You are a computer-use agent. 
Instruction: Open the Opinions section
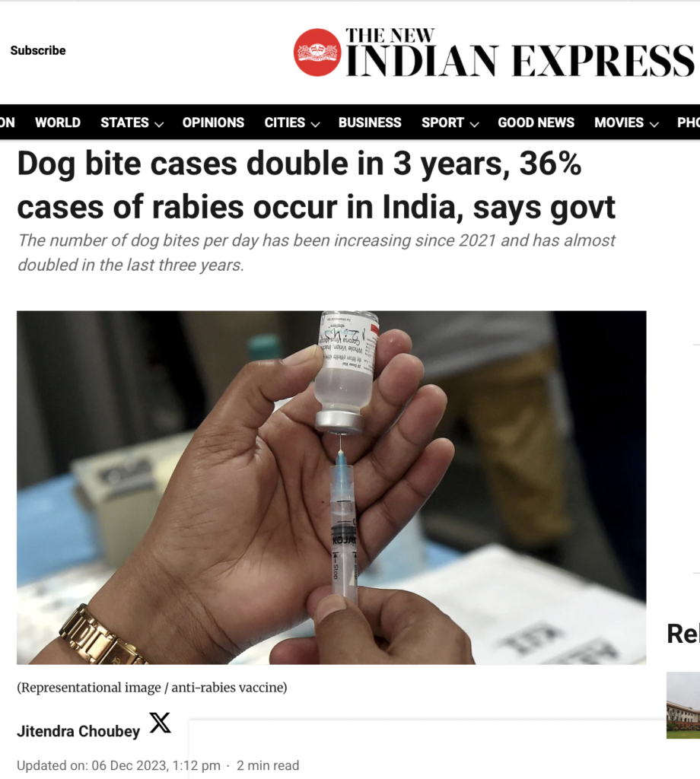tap(213, 122)
